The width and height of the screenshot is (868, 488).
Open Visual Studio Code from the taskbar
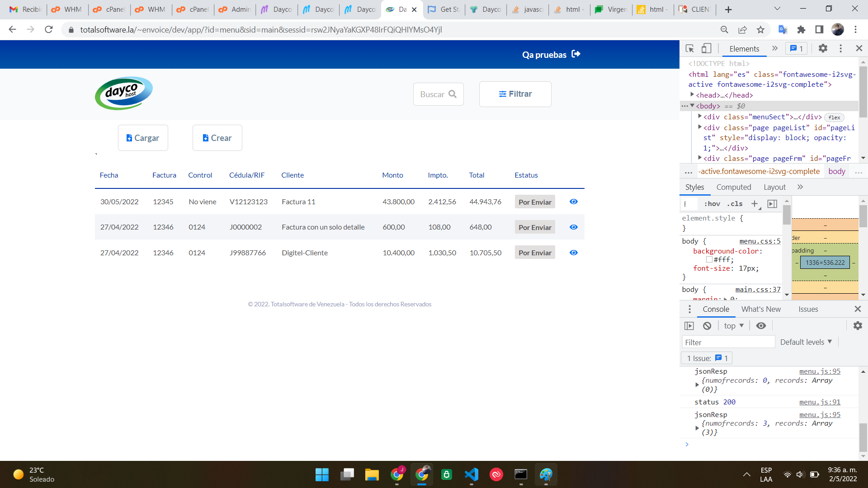click(x=471, y=474)
